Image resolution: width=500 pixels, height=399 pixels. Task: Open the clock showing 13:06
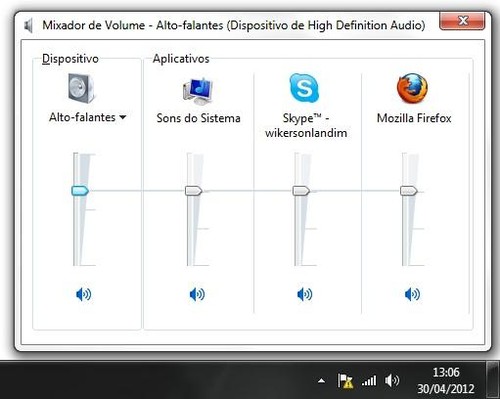tap(446, 380)
